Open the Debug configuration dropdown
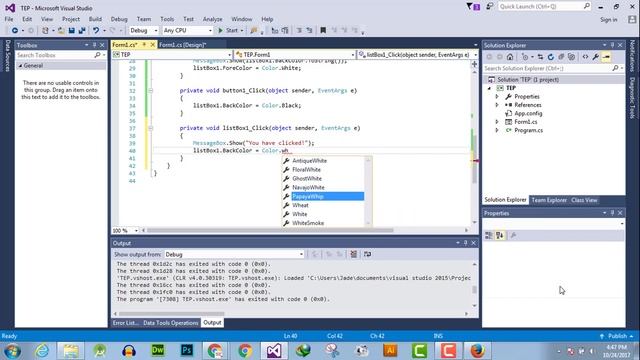The width and height of the screenshot is (640, 360). (x=144, y=31)
